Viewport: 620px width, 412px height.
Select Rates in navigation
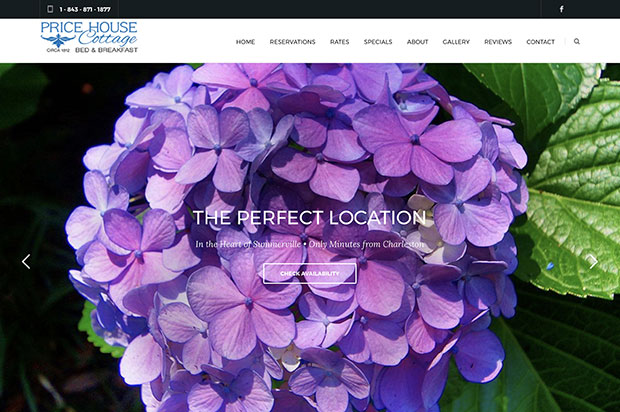pyautogui.click(x=339, y=42)
